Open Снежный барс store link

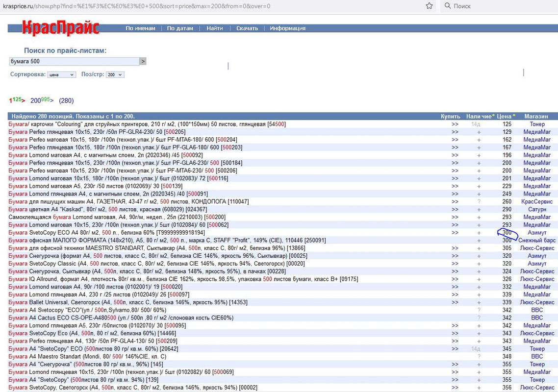point(537,241)
